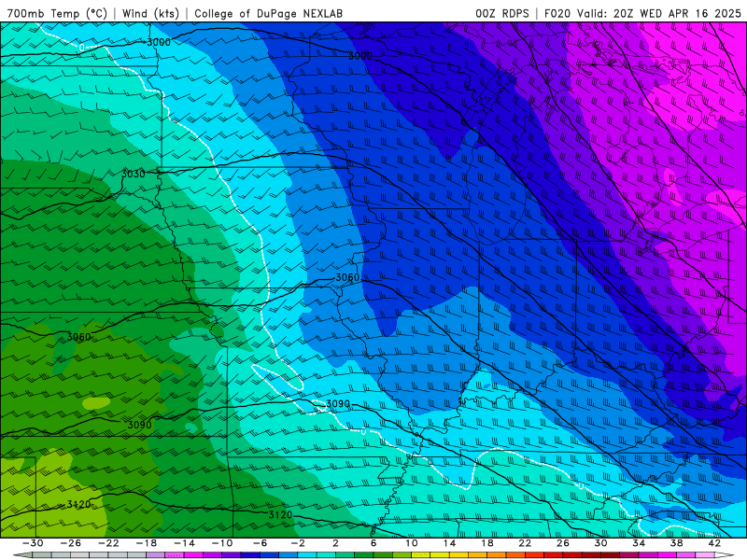The image size is (747, 560).
Task: Click the 3030 height contour label
Action: [133, 174]
